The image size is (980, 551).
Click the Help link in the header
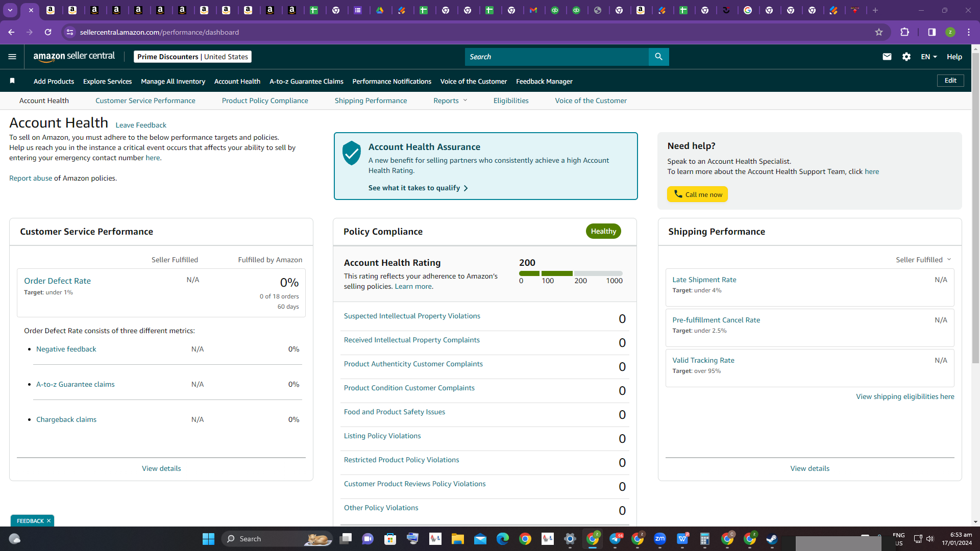click(954, 57)
